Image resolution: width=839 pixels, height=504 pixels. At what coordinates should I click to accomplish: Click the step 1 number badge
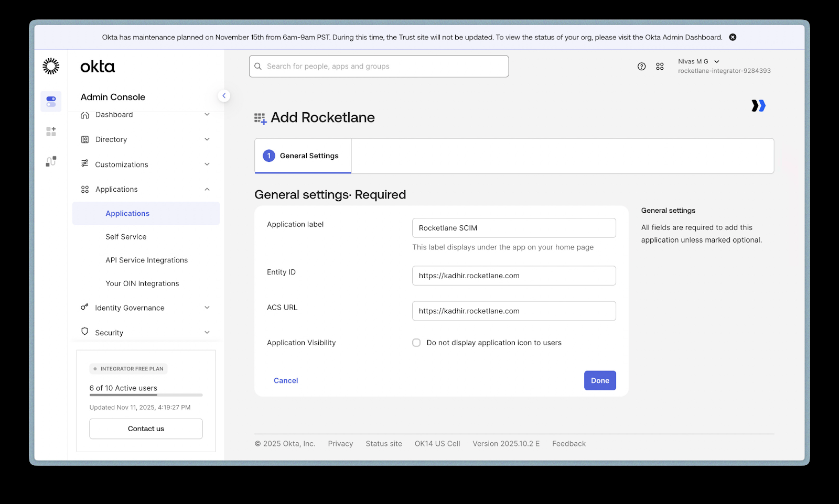point(269,156)
